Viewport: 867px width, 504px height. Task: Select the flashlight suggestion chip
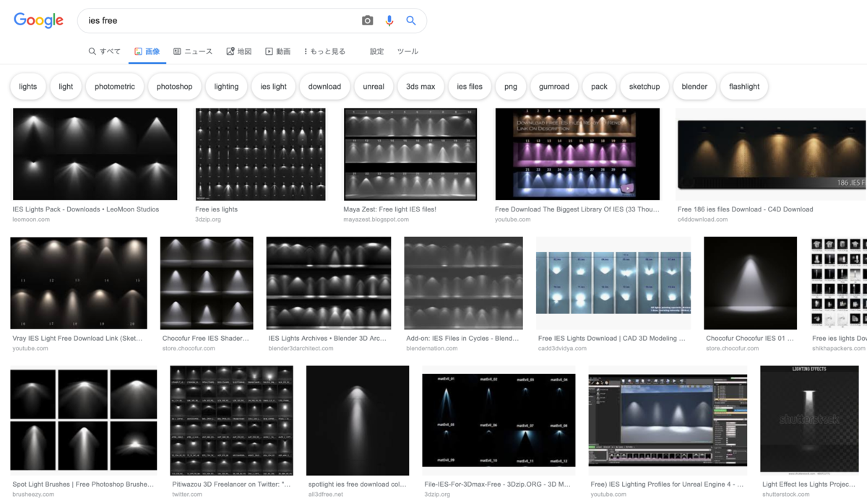click(x=743, y=86)
